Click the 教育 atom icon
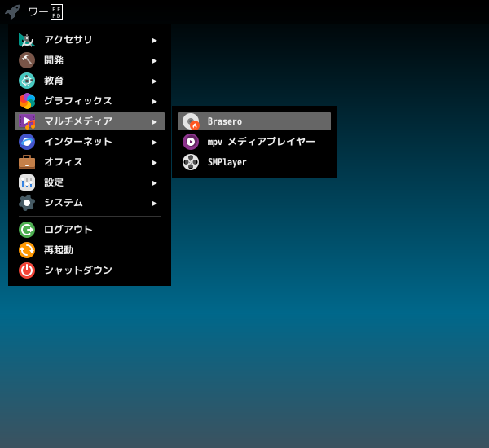Viewport: 489px width, 448px height. 27,81
